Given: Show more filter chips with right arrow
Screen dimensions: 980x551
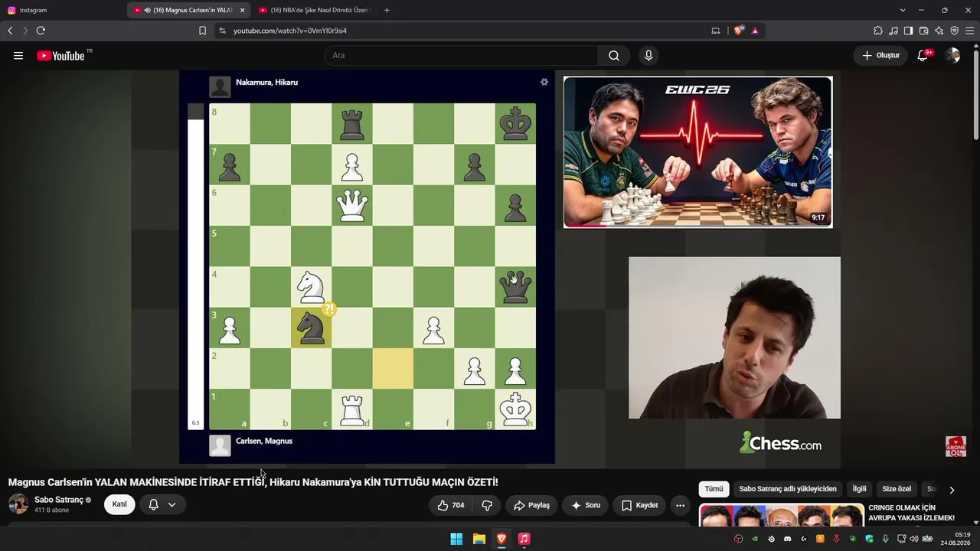Looking at the screenshot, I should [x=952, y=490].
